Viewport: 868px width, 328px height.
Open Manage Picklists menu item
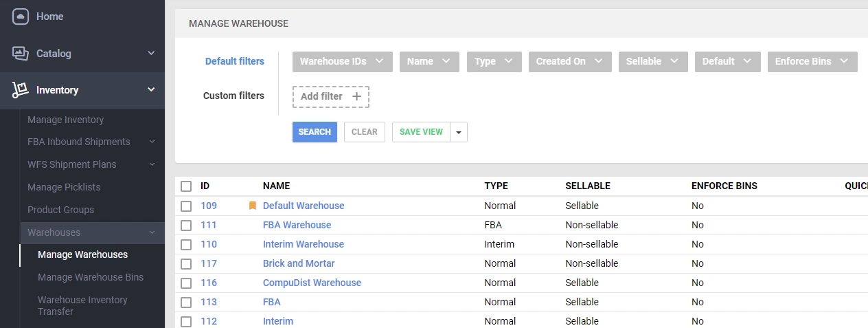(64, 187)
